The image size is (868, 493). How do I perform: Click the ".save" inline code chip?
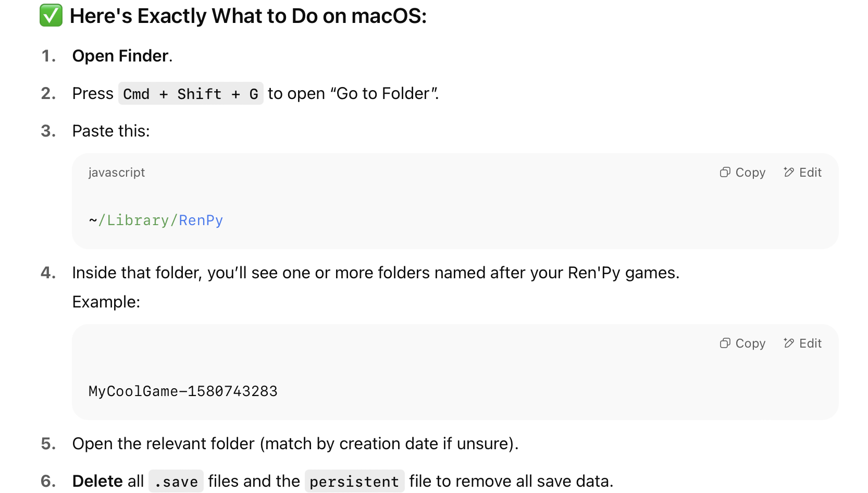(176, 482)
